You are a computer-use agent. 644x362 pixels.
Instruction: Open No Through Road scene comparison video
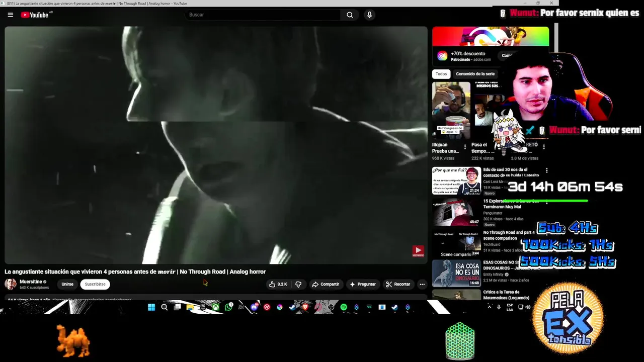tap(456, 244)
